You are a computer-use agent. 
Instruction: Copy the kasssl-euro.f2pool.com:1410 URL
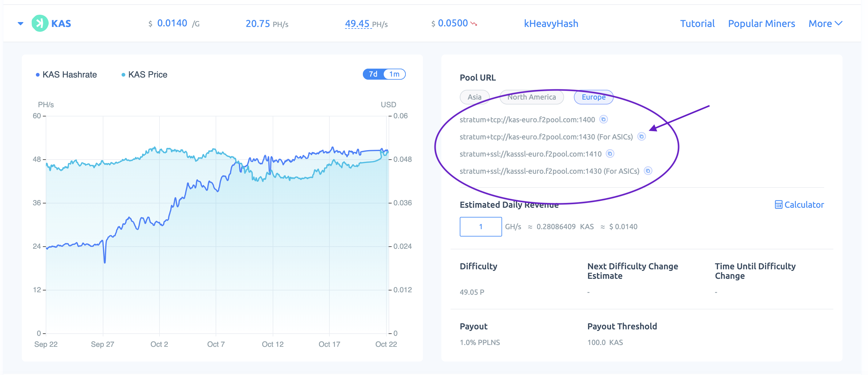(x=610, y=154)
